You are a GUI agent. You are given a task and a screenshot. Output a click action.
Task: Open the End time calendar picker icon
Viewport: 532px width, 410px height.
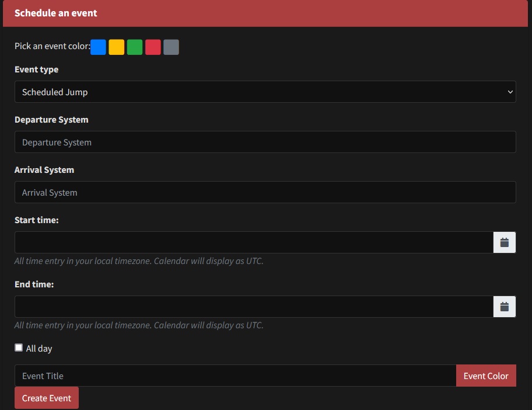[504, 307]
